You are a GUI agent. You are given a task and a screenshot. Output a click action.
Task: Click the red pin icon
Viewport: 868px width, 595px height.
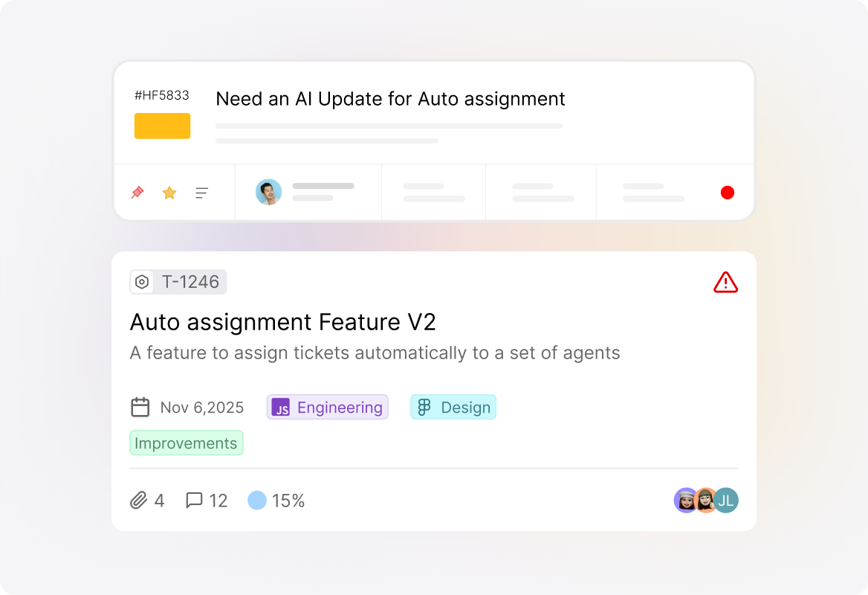coord(137,192)
